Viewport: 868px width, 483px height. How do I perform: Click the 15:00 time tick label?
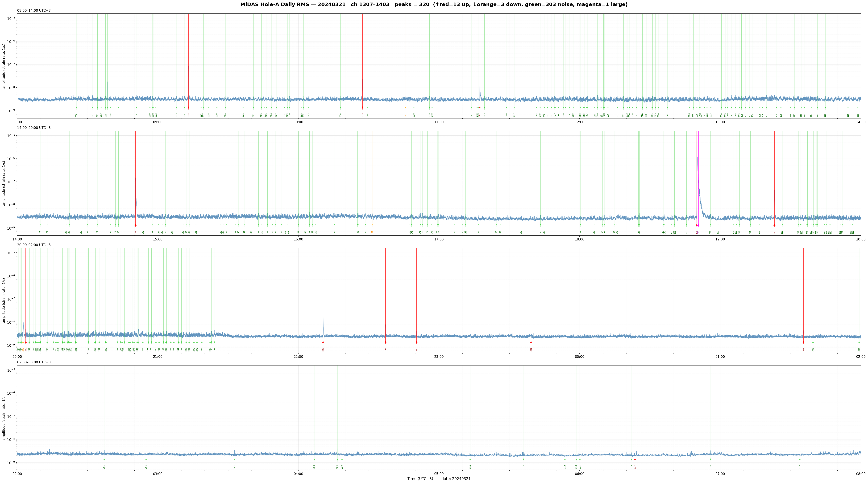tap(158, 239)
